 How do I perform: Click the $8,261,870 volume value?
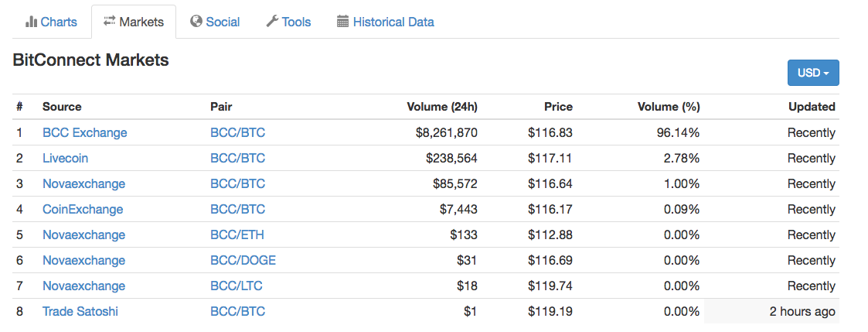446,133
